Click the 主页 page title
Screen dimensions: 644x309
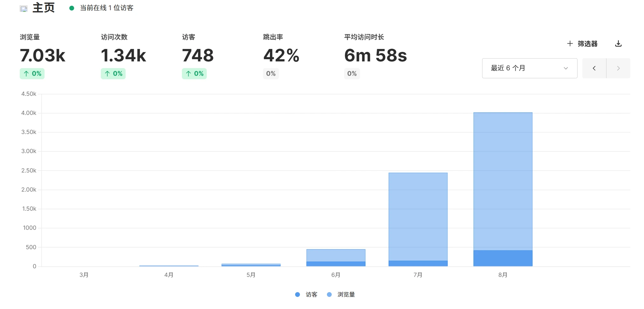(44, 8)
